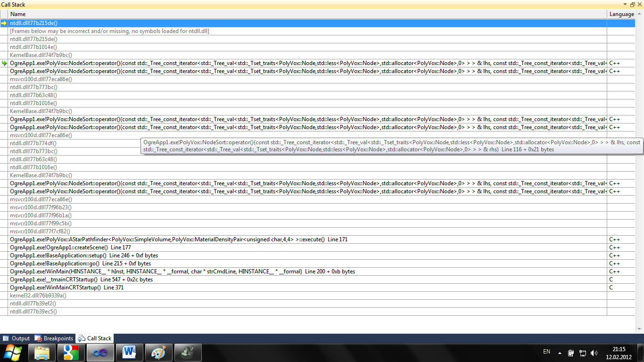The image size is (644, 362).
Task: Launch the Ogre game from the taskbar
Action: 188,352
